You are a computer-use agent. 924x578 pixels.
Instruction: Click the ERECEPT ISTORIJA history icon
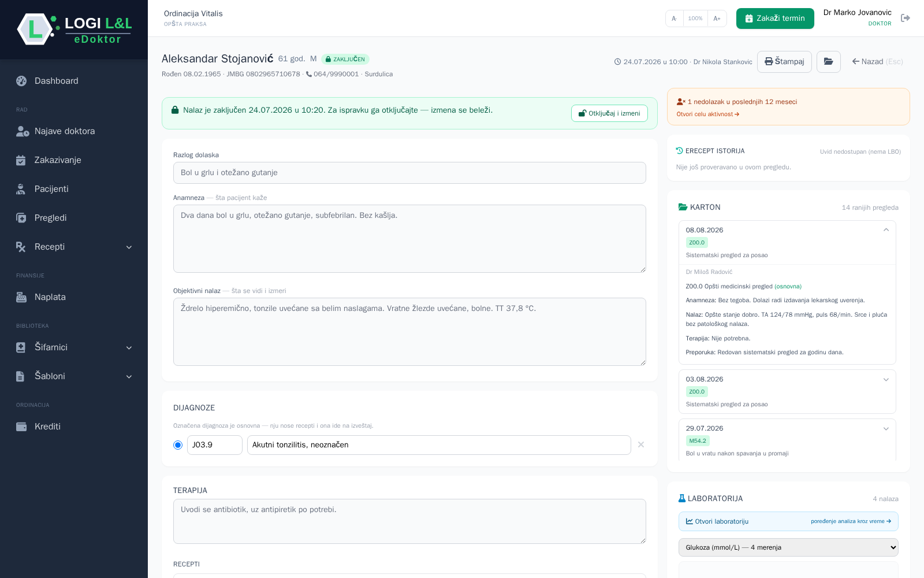(680, 151)
